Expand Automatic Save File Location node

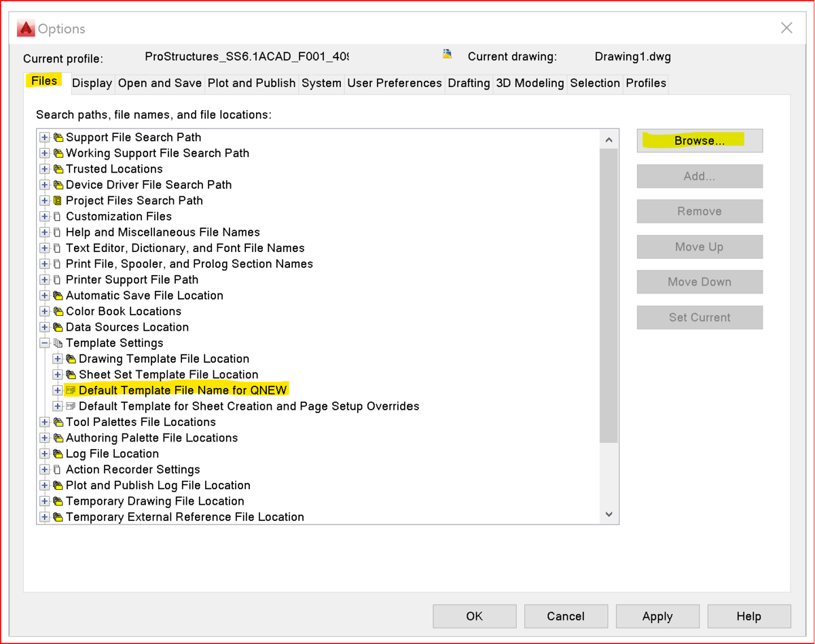[x=45, y=296]
